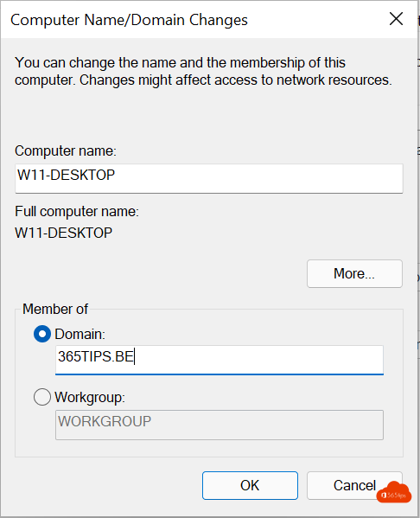Click the Computer name input field
The image size is (420, 518).
pyautogui.click(x=209, y=178)
